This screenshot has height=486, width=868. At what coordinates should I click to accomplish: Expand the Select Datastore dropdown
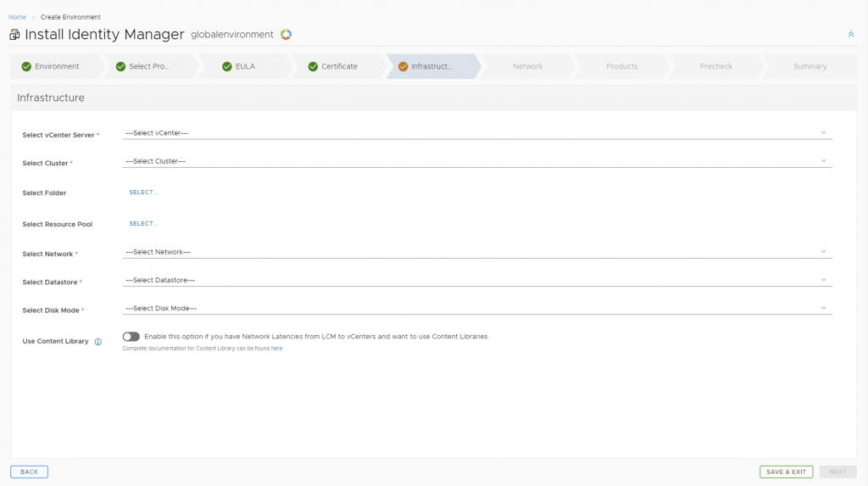tap(476, 280)
